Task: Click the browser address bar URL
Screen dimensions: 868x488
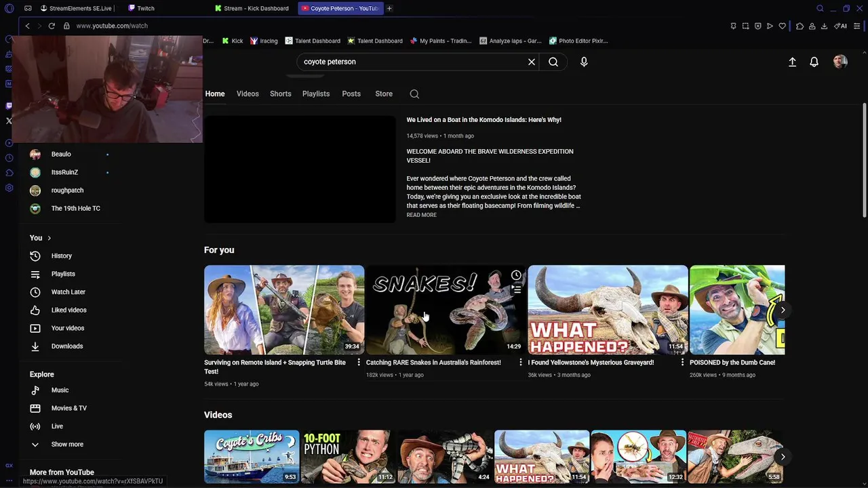Action: pyautogui.click(x=112, y=26)
